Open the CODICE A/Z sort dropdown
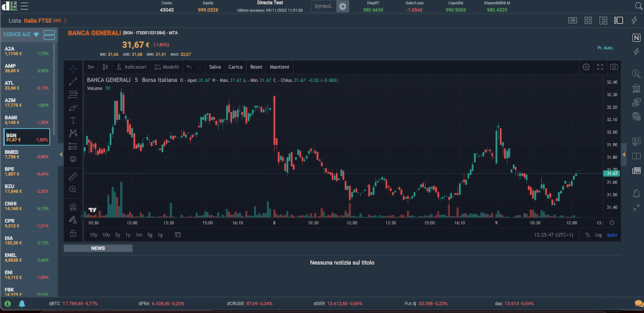Viewport: 644px width, 313px height. click(x=22, y=35)
